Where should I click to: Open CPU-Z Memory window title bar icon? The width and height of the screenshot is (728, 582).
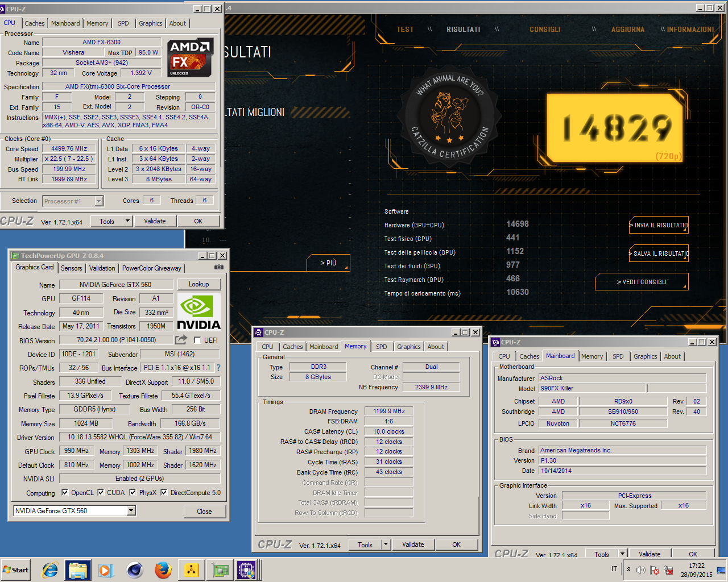[259, 332]
